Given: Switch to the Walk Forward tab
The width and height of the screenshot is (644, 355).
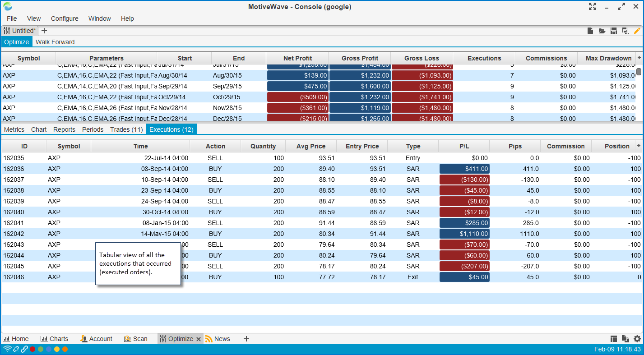Looking at the screenshot, I should pyautogui.click(x=55, y=42).
